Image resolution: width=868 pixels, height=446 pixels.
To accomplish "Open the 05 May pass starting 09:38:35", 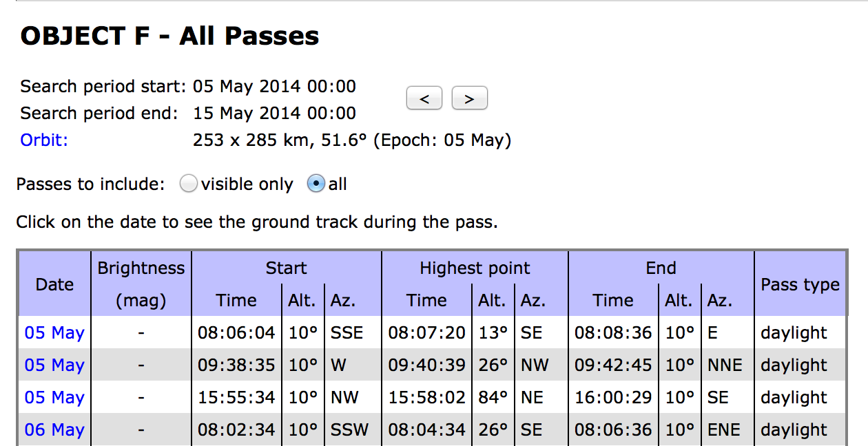I will point(54,365).
